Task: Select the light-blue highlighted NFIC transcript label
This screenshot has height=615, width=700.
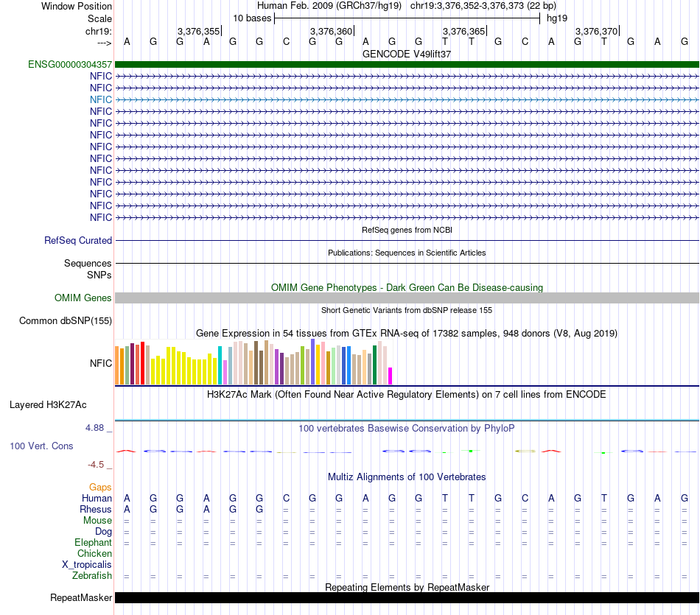Action: coord(101,99)
